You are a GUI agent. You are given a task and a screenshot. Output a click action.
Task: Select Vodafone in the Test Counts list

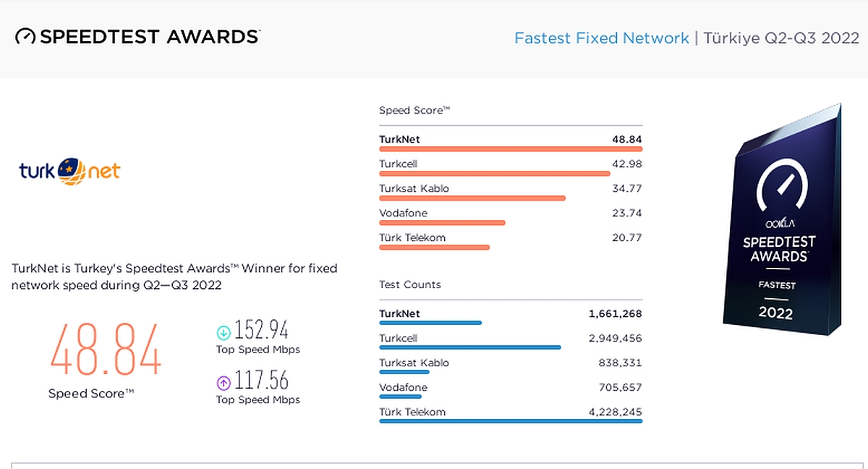(x=403, y=387)
